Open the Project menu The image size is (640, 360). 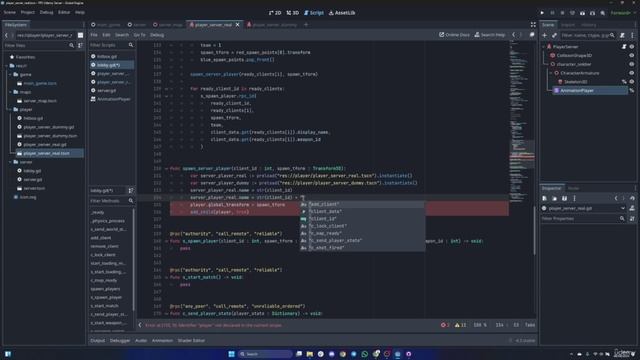[27, 12]
